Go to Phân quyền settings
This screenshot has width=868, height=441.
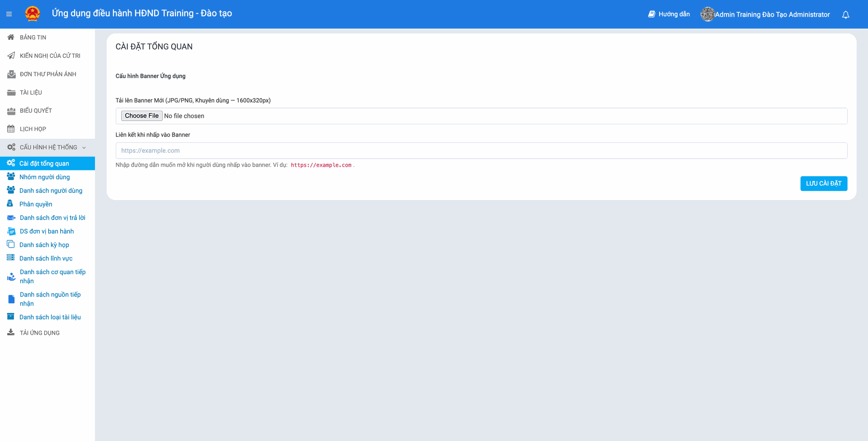pos(36,204)
